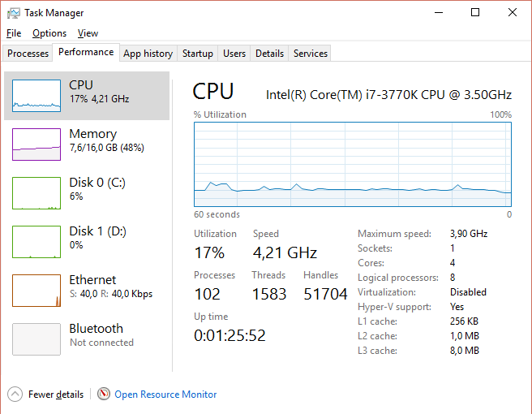Screen dimensions: 532x414
Task: Click the Task Manager title bar icon
Action: pos(12,13)
